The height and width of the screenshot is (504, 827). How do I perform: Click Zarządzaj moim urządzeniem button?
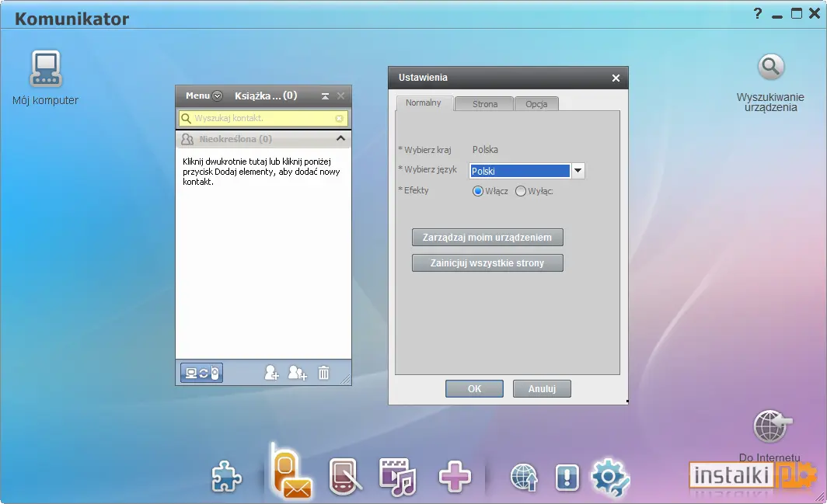pos(487,237)
